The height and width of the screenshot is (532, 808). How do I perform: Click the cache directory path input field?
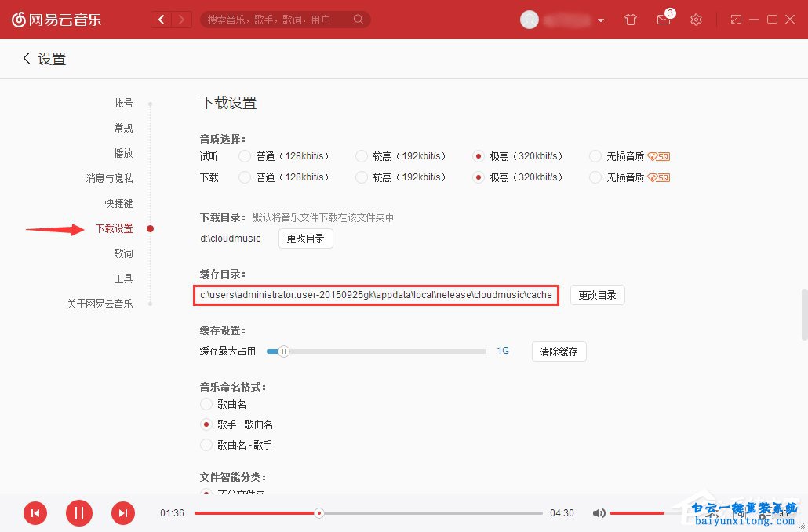click(375, 295)
